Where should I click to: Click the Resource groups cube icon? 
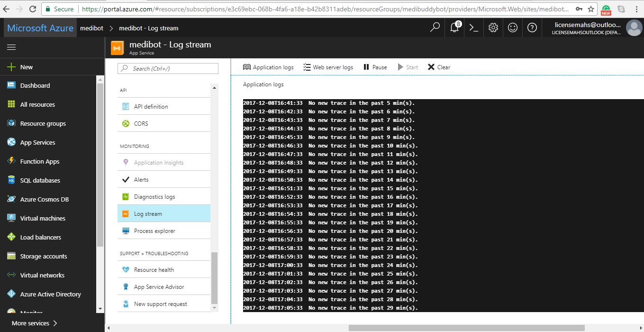pyautogui.click(x=11, y=123)
